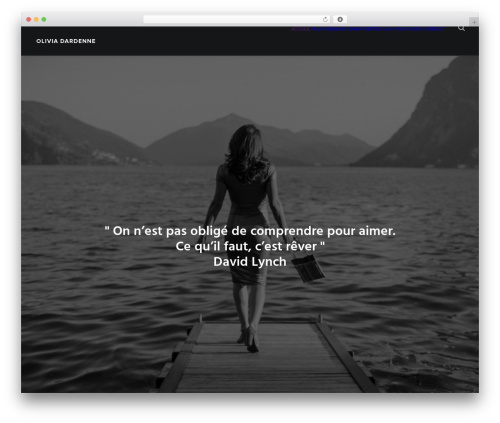The width and height of the screenshot is (500, 423).
Task: Click the quote line "Ce qu'il faut, c'est rêver"
Action: pyautogui.click(x=250, y=246)
